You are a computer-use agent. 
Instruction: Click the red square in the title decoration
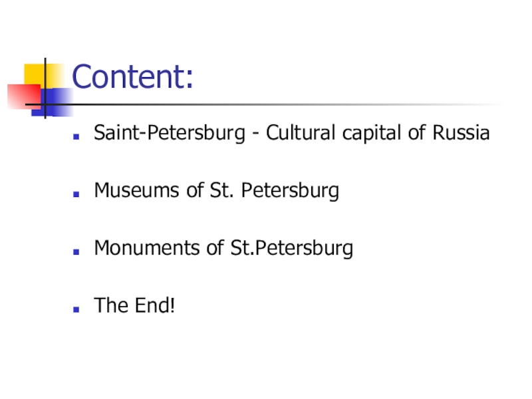20,96
